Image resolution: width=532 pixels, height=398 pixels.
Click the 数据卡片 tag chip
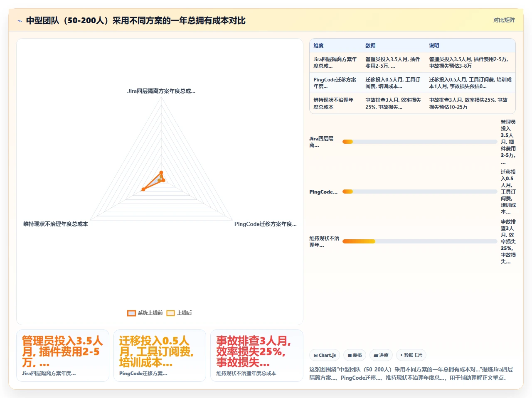pos(411,355)
